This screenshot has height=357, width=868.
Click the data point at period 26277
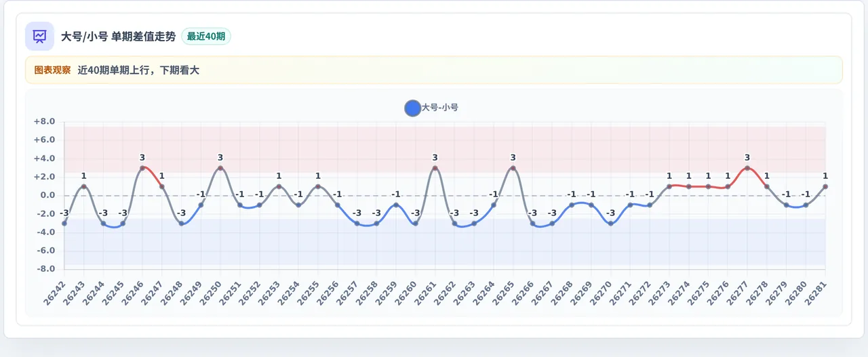tap(747, 168)
